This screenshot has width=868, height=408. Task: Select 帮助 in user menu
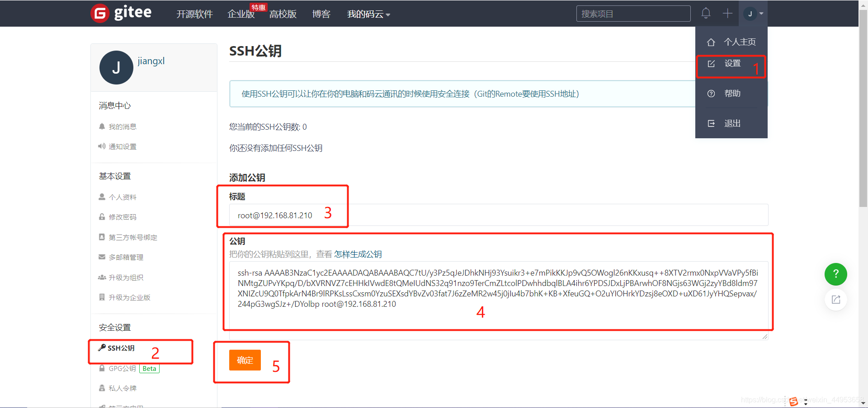point(731,94)
